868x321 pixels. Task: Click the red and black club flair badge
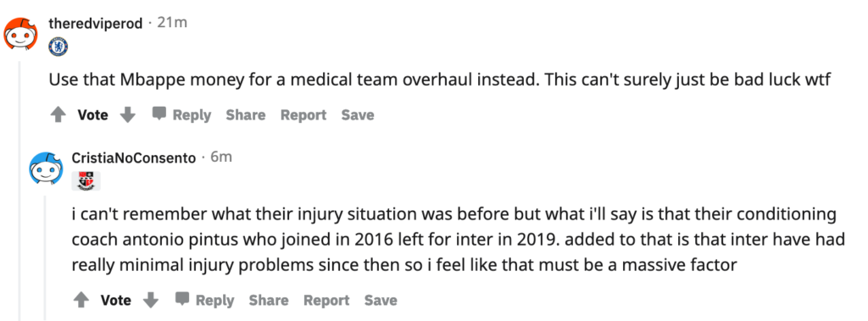(86, 181)
